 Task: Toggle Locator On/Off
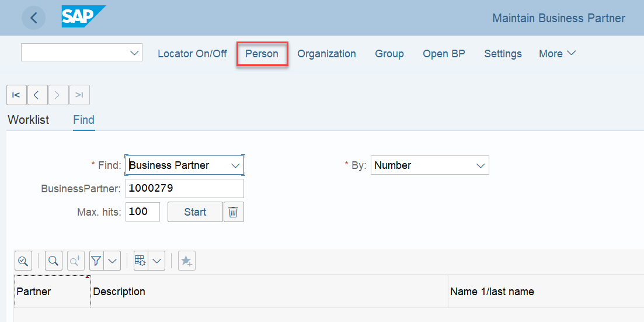click(192, 53)
